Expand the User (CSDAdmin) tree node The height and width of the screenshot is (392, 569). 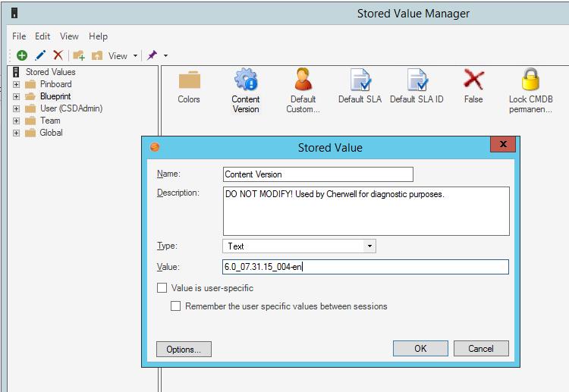tap(16, 108)
